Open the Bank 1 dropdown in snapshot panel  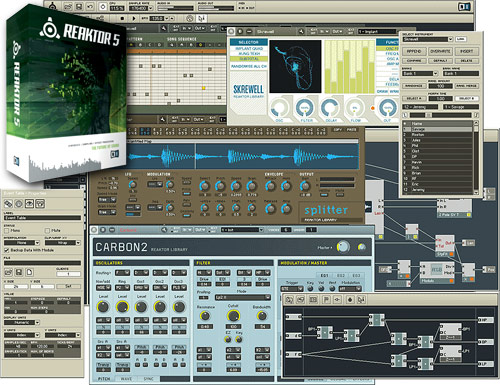pos(420,73)
